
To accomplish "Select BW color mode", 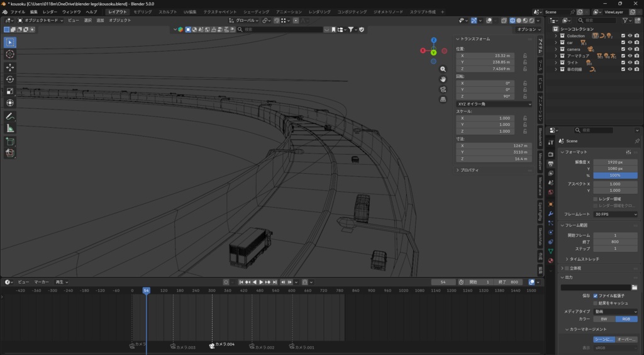I will (604, 319).
